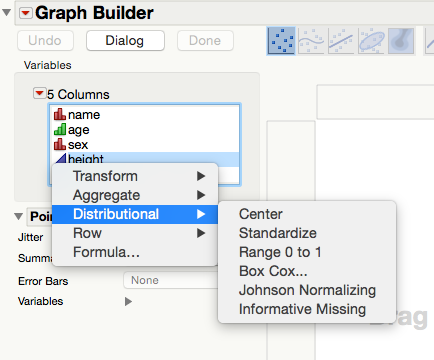Choose Standardize from the Distributional submenu

point(278,233)
